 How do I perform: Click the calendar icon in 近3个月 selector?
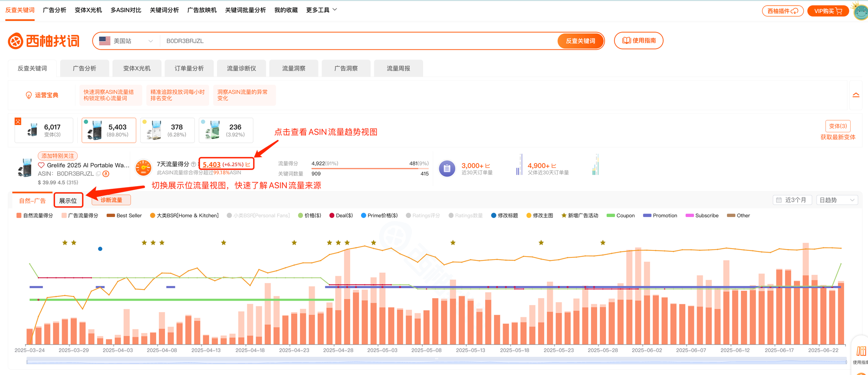coord(779,200)
